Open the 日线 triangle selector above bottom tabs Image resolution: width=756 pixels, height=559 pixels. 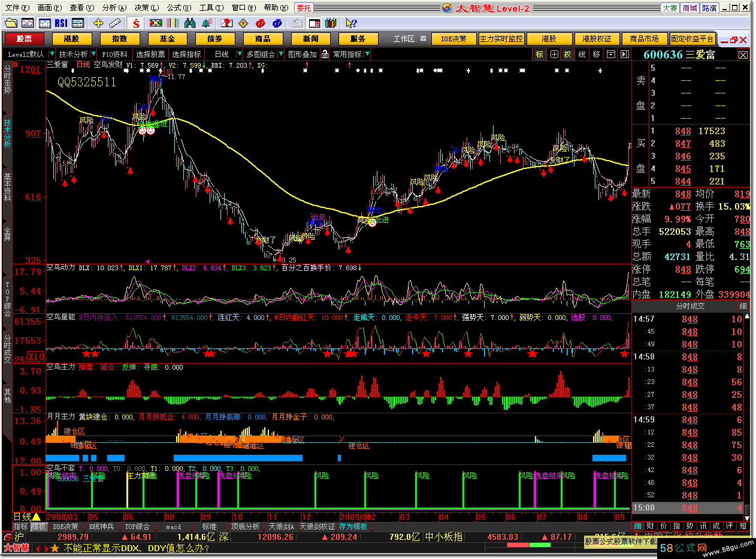37,516
